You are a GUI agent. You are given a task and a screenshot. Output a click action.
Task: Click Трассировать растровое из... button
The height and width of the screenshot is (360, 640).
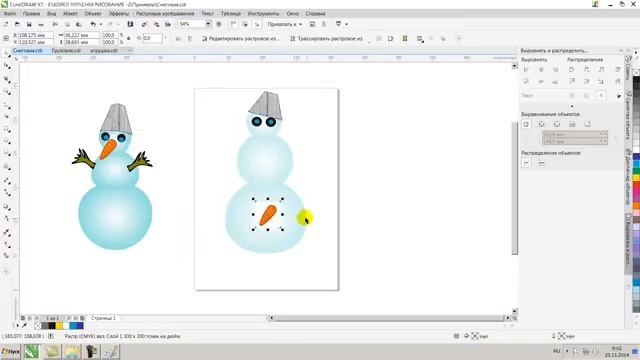pos(327,39)
